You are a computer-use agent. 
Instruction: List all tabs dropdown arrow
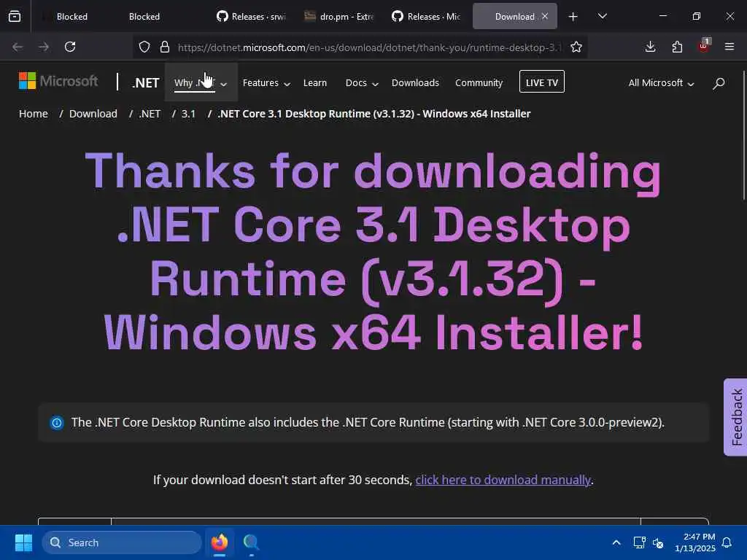(602, 16)
